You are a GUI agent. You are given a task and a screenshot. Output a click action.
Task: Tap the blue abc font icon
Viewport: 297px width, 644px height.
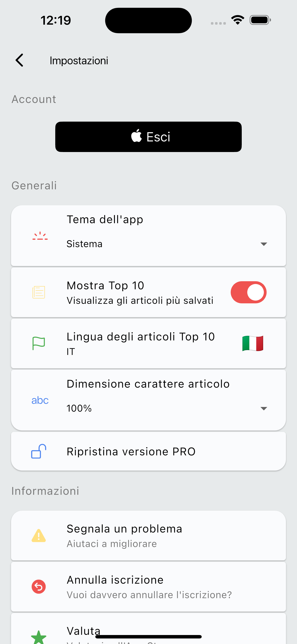(x=40, y=400)
